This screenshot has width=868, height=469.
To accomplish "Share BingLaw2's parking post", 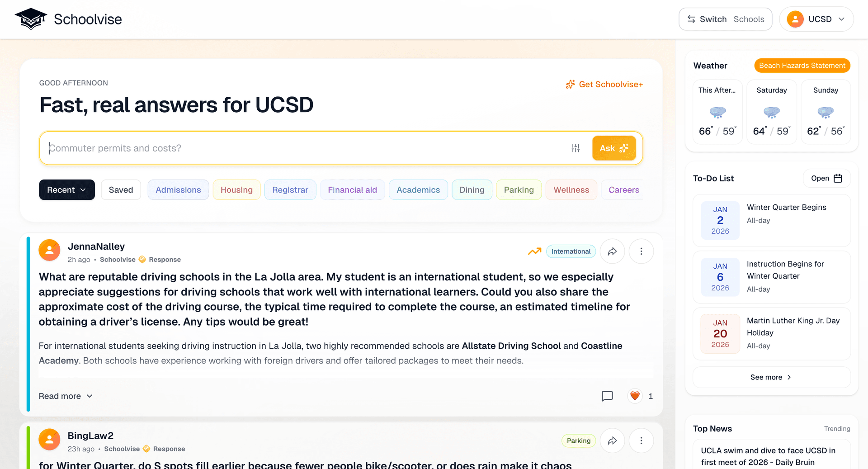I will 612,441.
